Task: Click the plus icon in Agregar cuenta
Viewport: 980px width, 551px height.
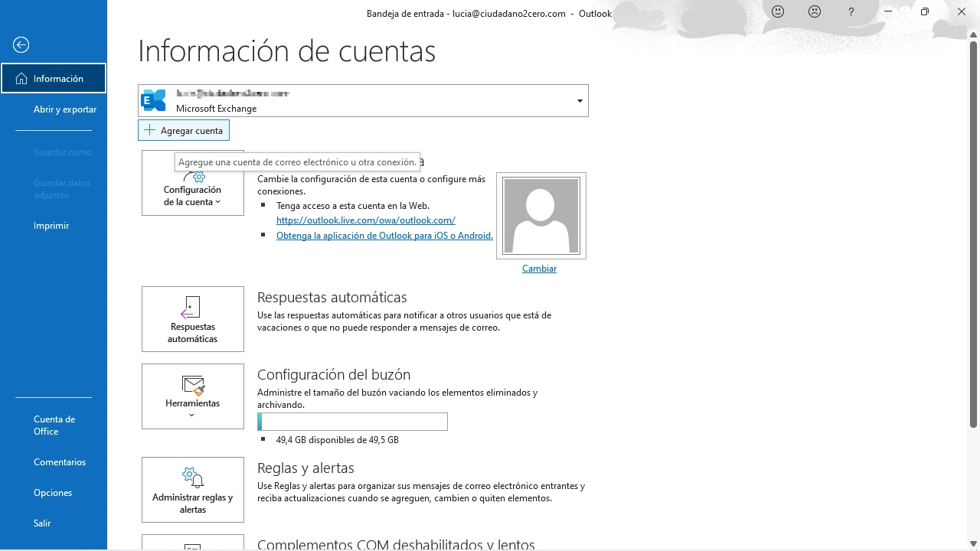Action: (x=150, y=130)
